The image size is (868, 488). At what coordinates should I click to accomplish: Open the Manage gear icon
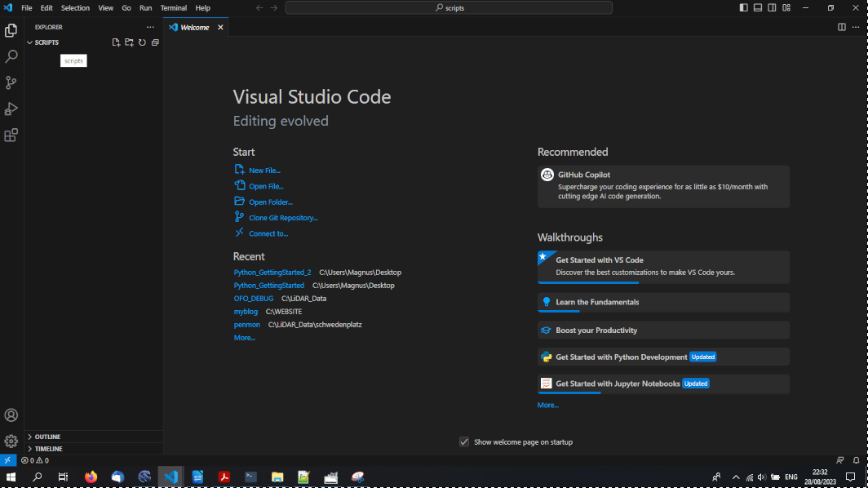(x=11, y=441)
